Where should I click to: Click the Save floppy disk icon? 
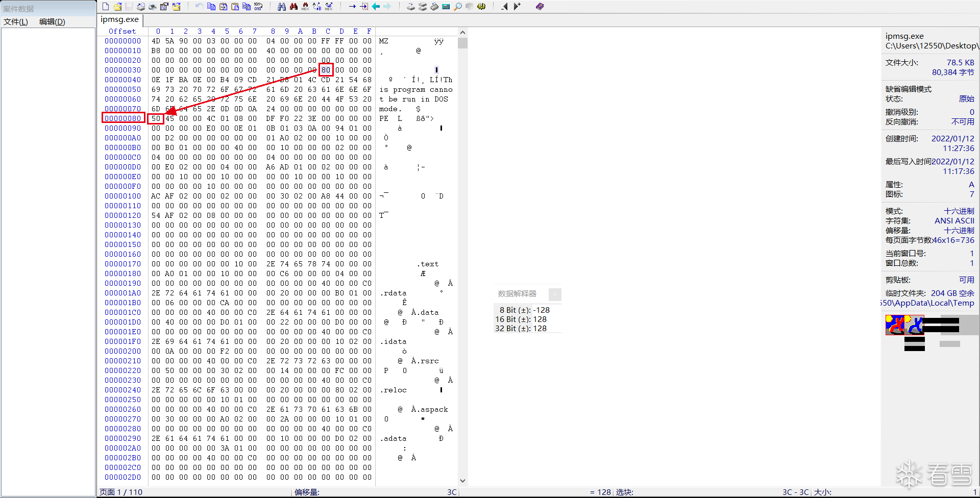[x=129, y=7]
